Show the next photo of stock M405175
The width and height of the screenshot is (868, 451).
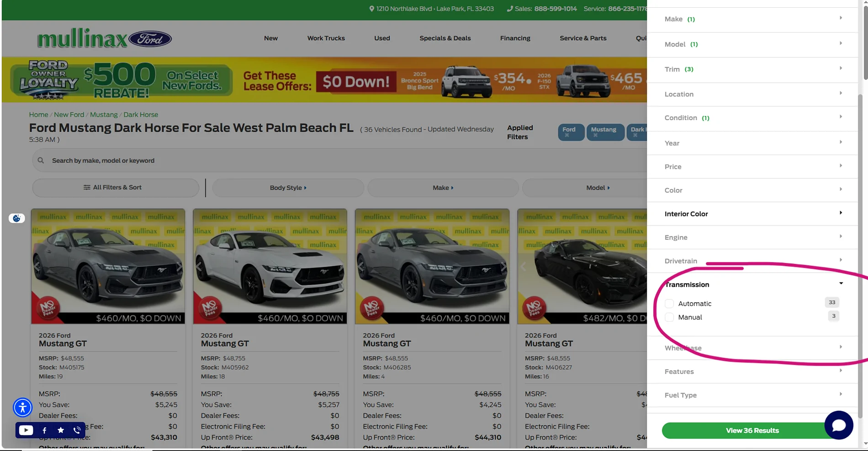[x=180, y=266]
